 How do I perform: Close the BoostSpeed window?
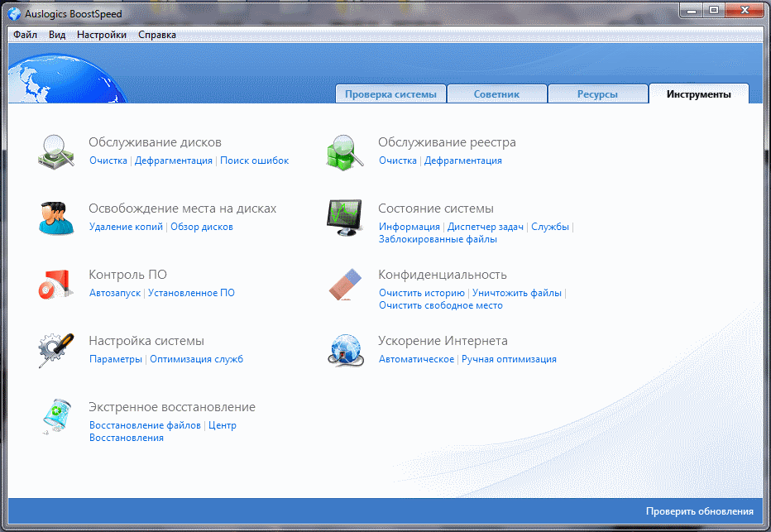tap(745, 10)
